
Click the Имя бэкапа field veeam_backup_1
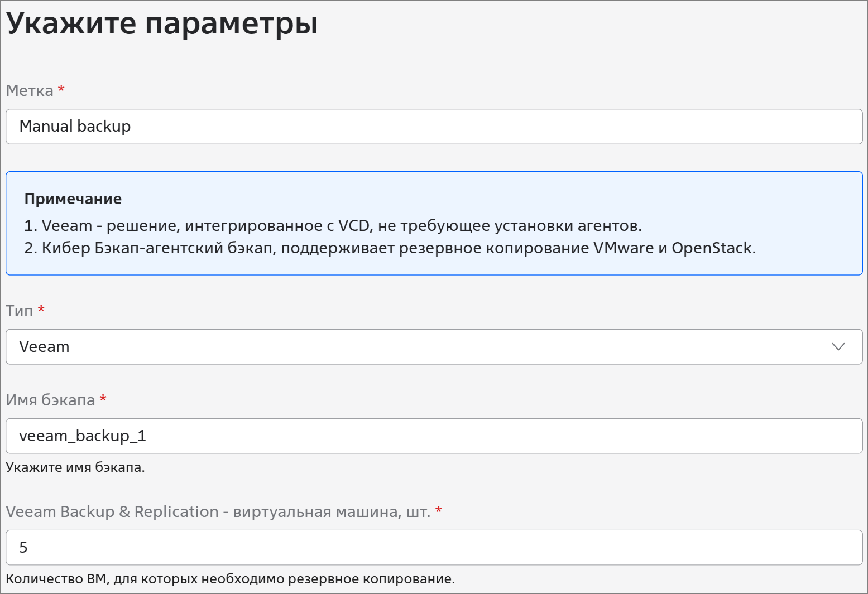[434, 436]
